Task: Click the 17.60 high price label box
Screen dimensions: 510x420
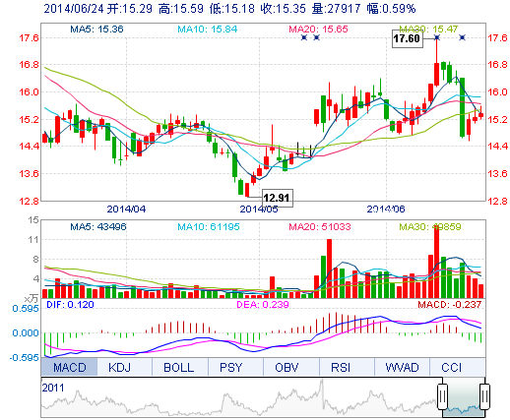Action: click(408, 38)
